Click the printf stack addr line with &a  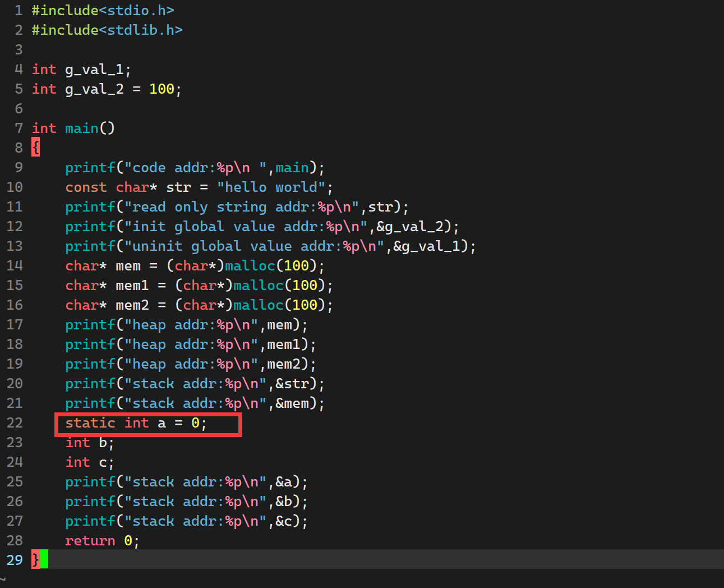186,482
